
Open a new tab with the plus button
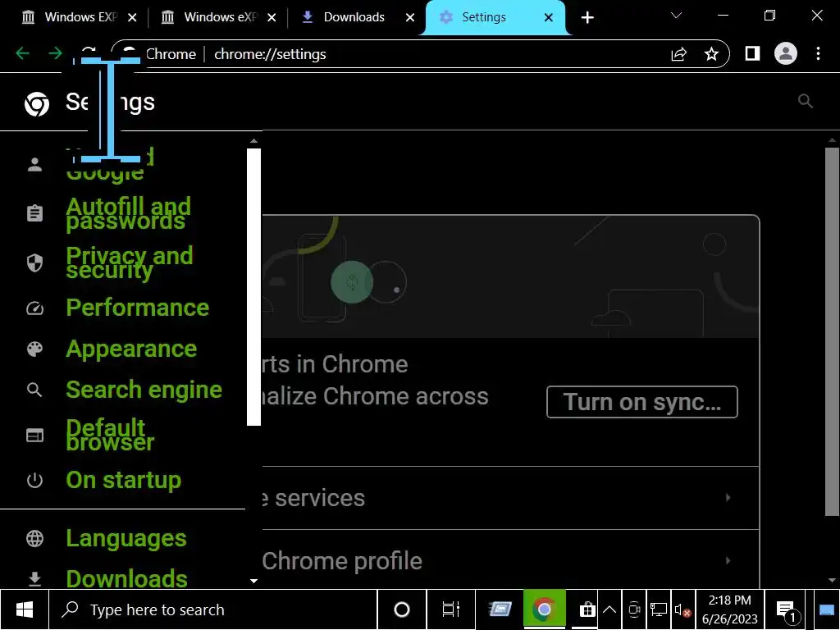point(587,18)
